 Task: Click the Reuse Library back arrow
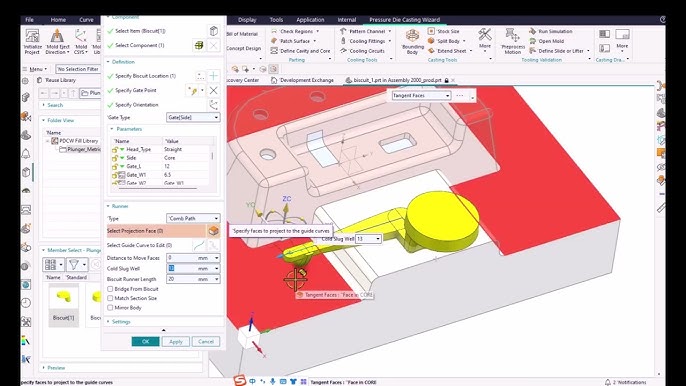click(44, 93)
